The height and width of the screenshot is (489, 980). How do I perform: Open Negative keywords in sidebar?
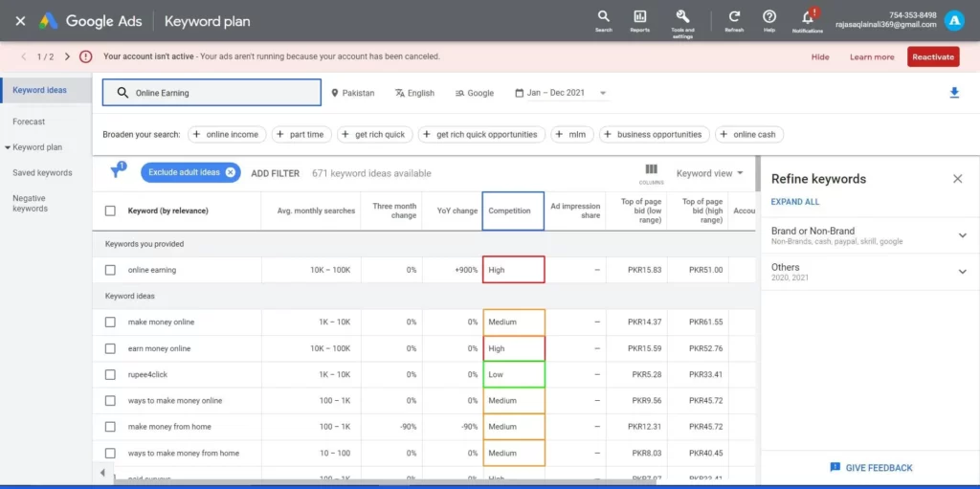coord(30,203)
